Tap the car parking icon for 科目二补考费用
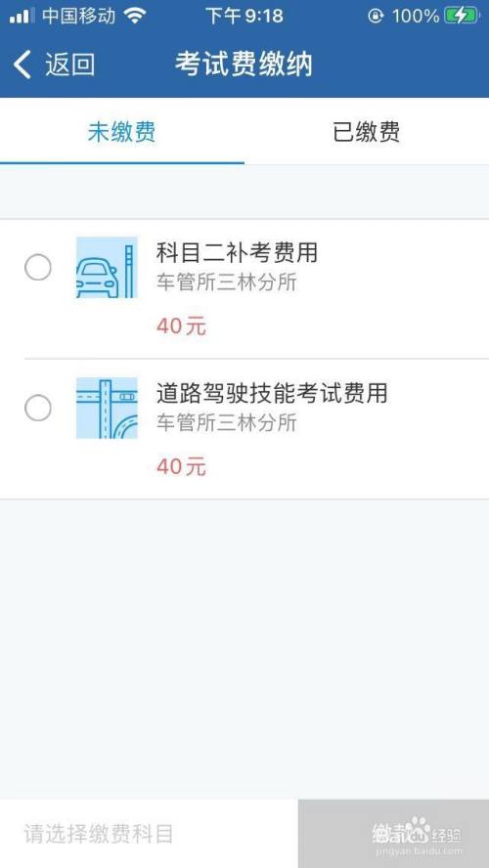 [107, 268]
